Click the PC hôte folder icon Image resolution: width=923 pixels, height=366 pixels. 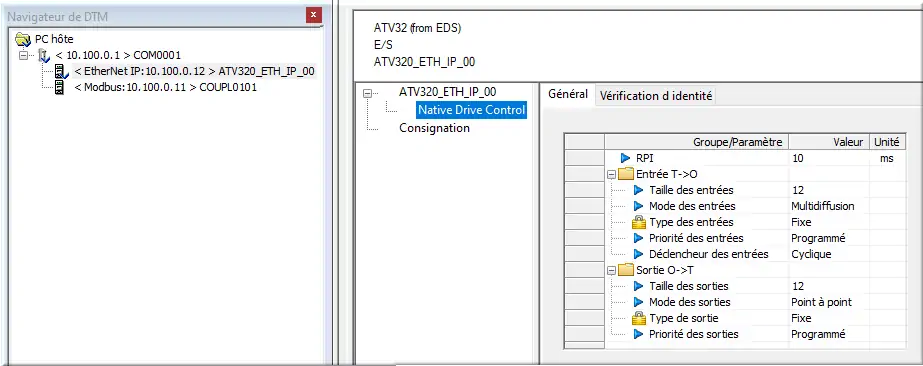click(x=22, y=39)
